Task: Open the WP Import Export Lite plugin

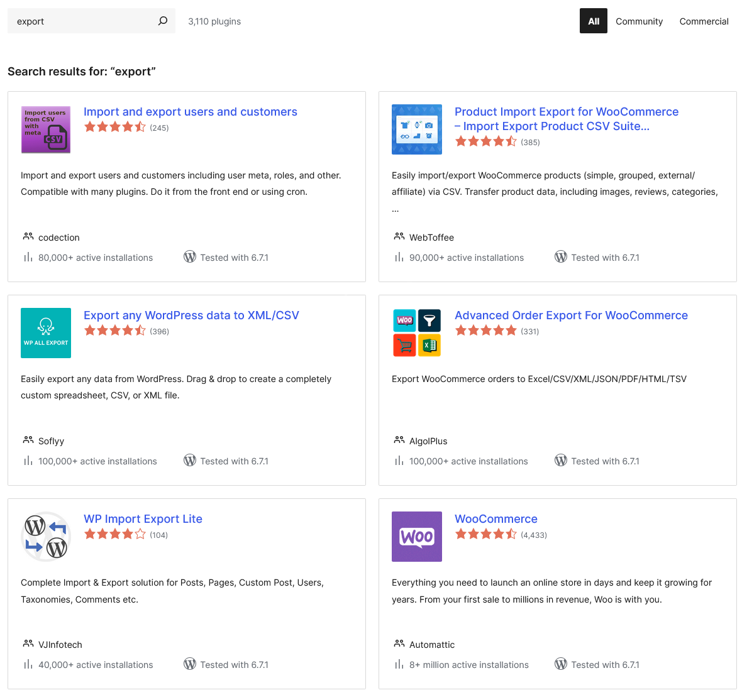Action: 143,519
